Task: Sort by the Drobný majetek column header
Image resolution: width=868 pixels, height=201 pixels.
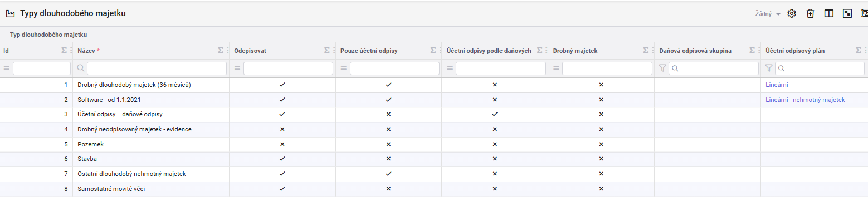Action: (x=575, y=50)
